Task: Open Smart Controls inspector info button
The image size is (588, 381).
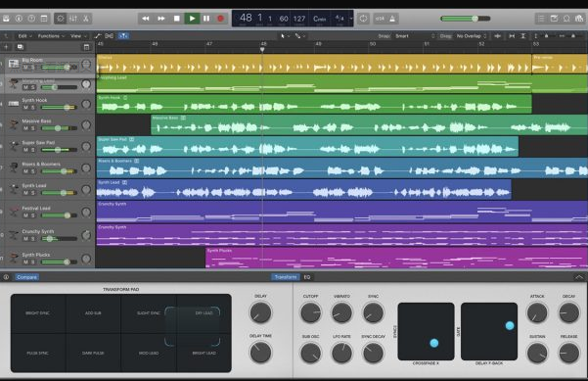Action: point(6,277)
